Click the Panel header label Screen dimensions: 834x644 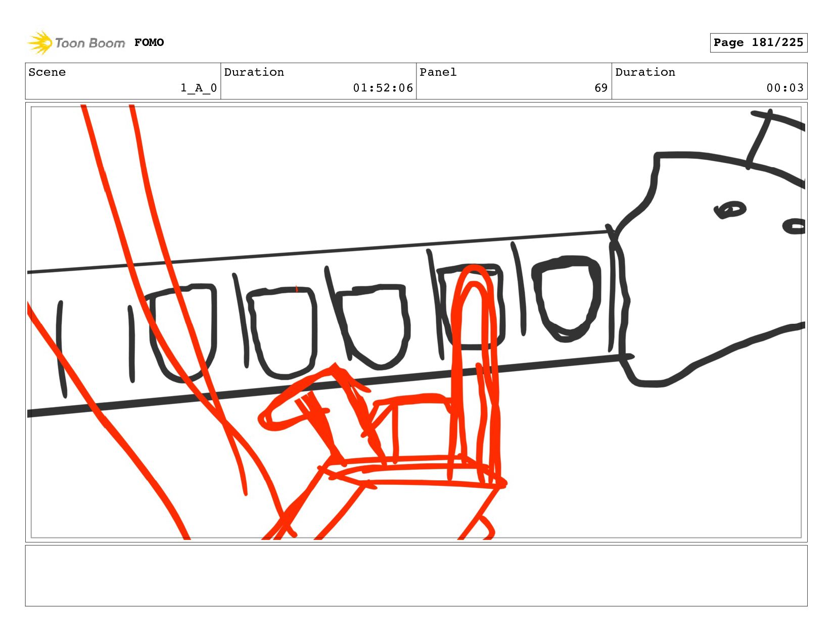pos(438,72)
